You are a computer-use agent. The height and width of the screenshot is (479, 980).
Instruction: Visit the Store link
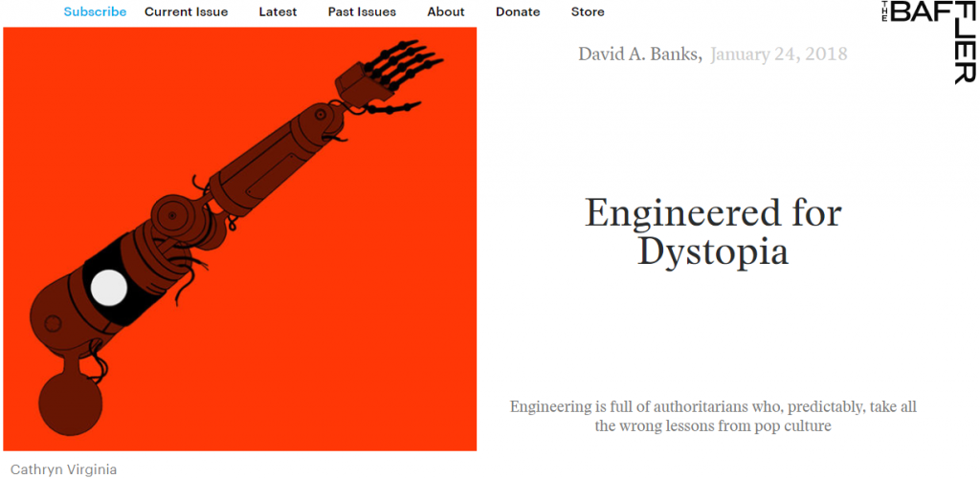tap(588, 11)
